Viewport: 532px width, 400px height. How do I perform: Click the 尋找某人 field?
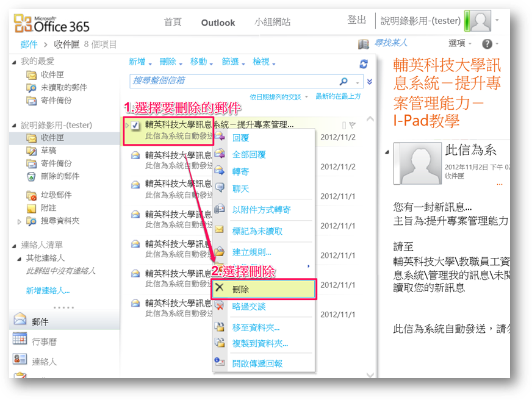point(391,43)
